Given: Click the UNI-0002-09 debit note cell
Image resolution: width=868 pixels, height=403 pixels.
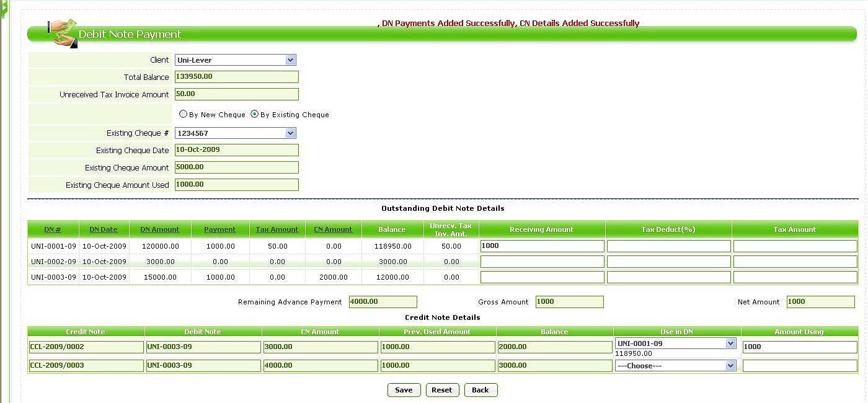Looking at the screenshot, I should point(54,262).
